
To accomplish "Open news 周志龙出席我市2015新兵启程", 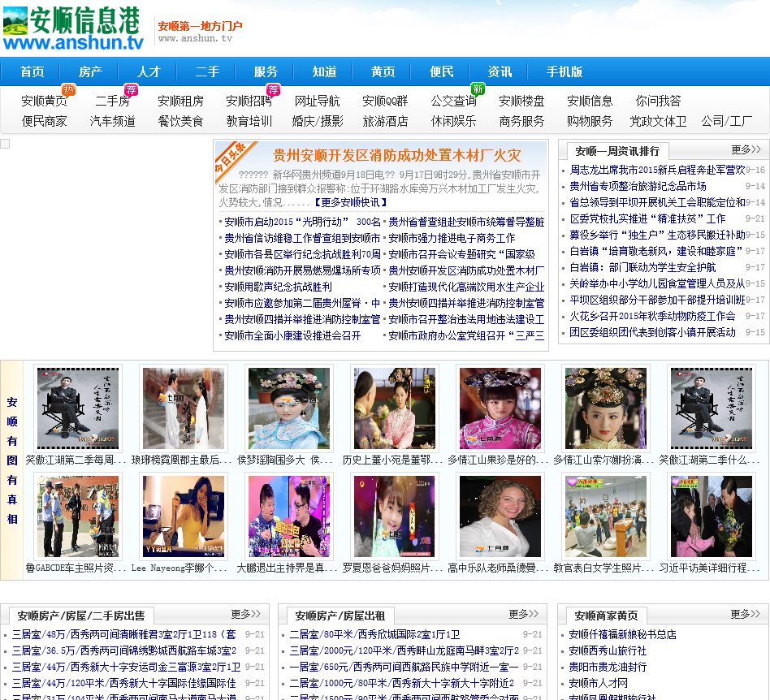I will tap(657, 170).
